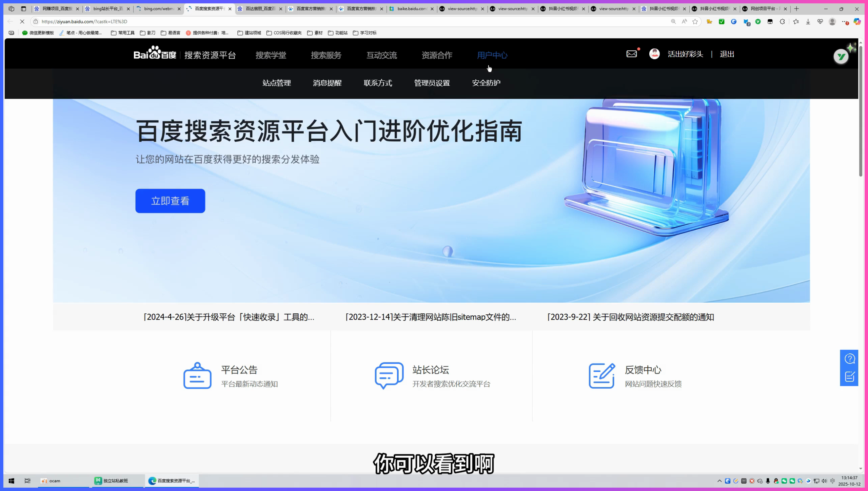The height and width of the screenshot is (491, 868).
Task: Open the 影刀 bookmark folder
Action: pos(147,33)
